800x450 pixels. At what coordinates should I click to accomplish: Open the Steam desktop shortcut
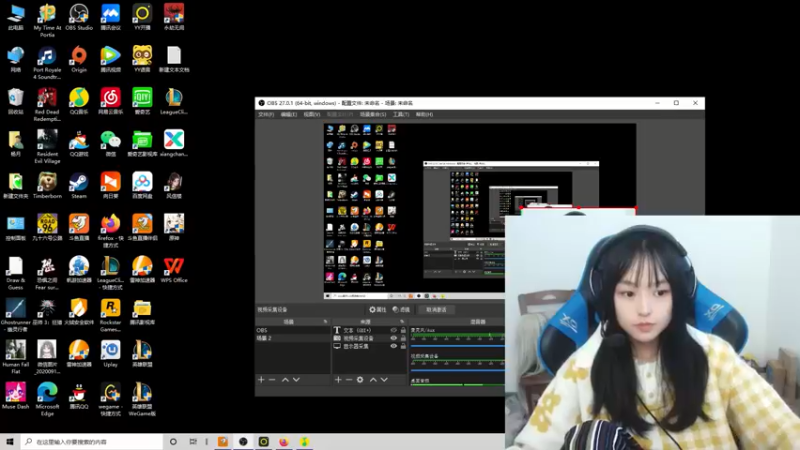tap(79, 185)
